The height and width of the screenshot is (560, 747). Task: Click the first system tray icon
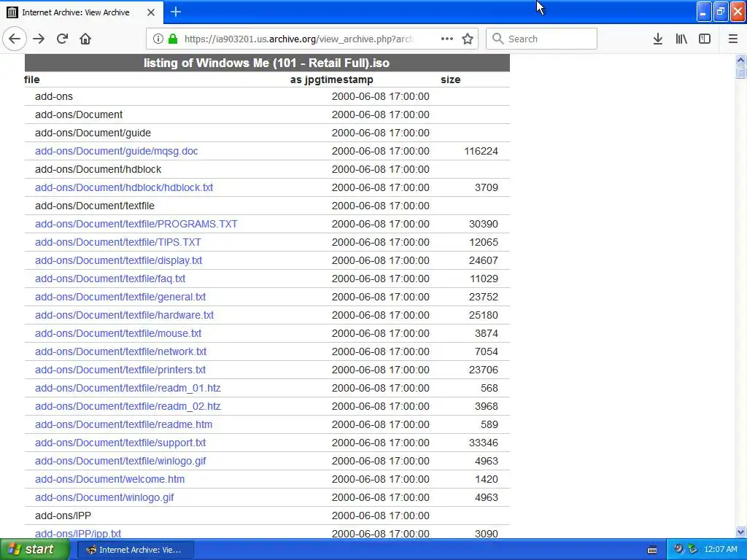click(678, 550)
